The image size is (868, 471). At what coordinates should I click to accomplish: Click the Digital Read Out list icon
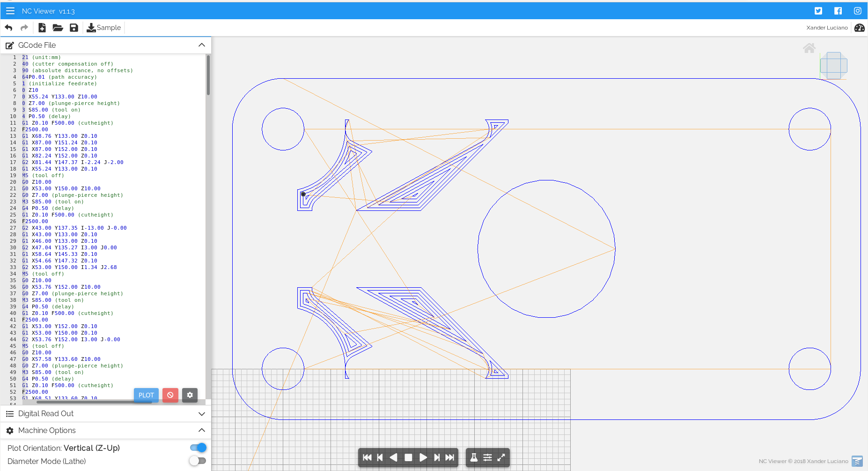[9, 414]
